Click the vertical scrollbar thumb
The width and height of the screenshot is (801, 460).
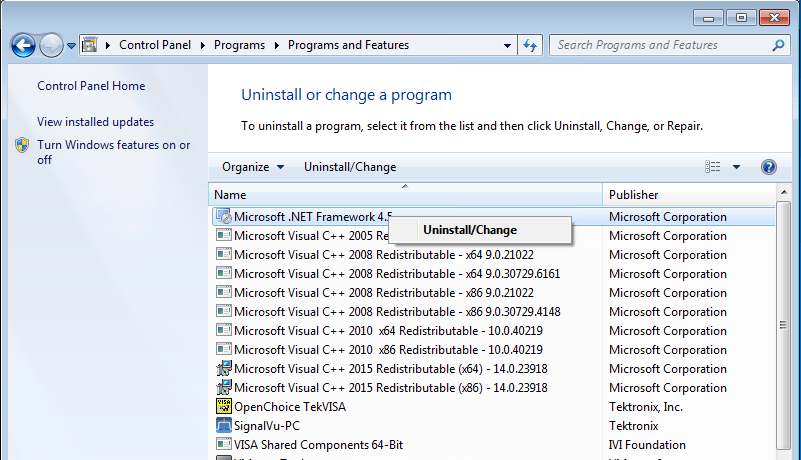[783, 325]
